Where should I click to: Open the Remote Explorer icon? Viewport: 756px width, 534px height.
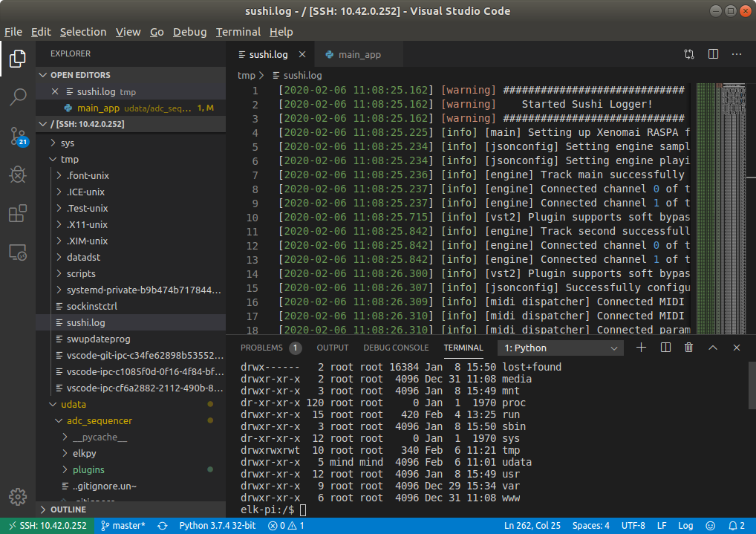coord(18,253)
